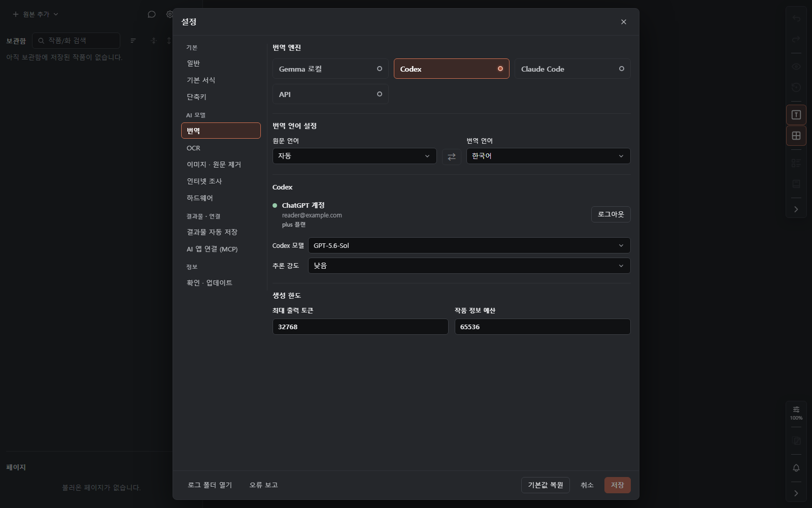Image resolution: width=812 pixels, height=508 pixels.
Task: Open the Codex 모델 dropdown GPT-5.6-Sol
Action: coord(469,245)
